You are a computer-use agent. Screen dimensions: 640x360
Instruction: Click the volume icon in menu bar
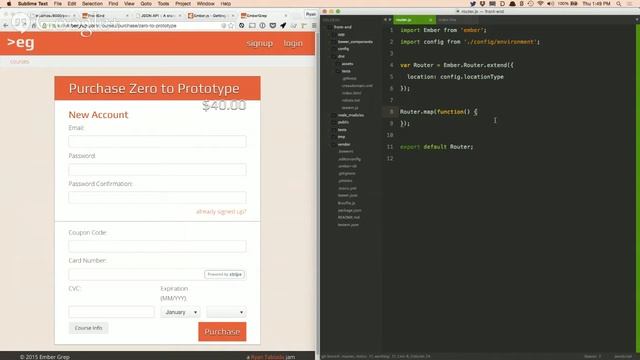click(550, 4)
